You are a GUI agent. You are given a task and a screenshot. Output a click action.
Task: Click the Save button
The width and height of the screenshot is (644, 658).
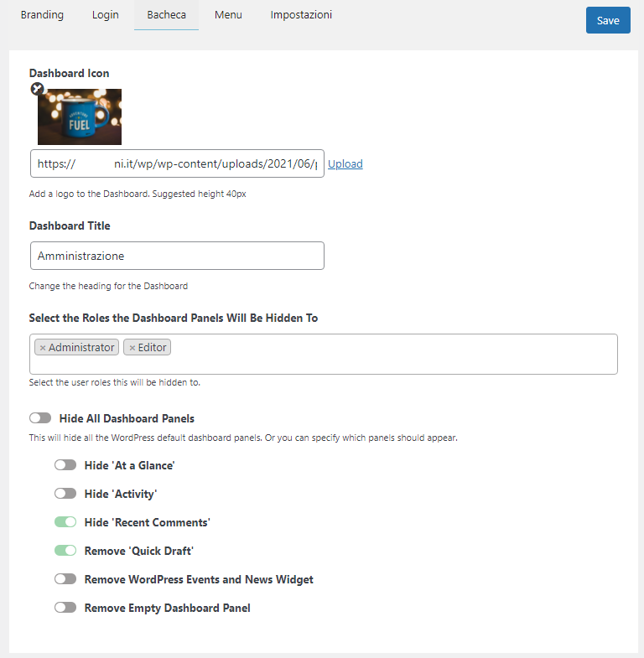tap(608, 21)
